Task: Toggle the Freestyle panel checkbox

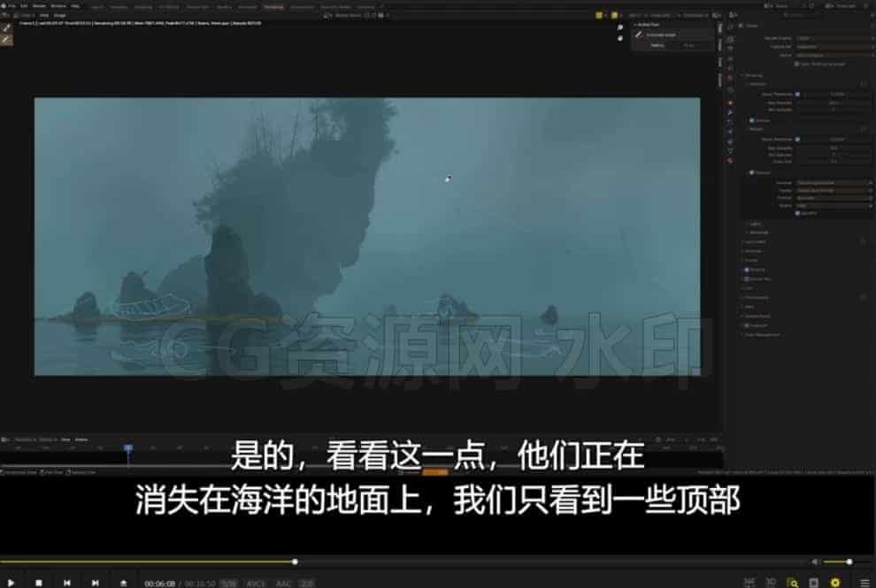Action: pos(747,325)
